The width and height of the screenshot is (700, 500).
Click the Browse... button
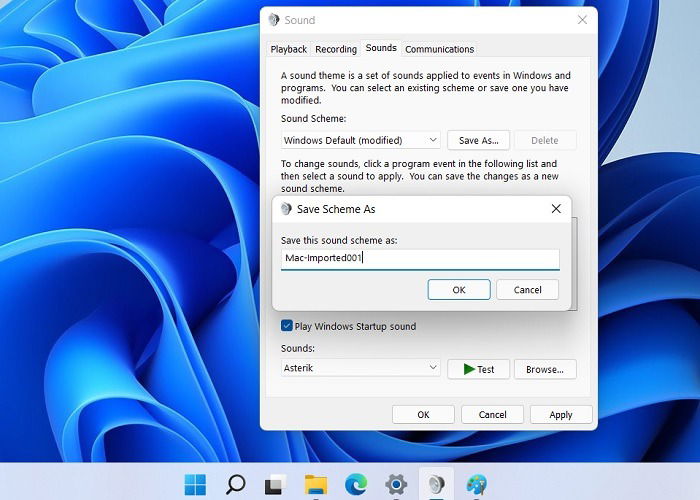(545, 369)
